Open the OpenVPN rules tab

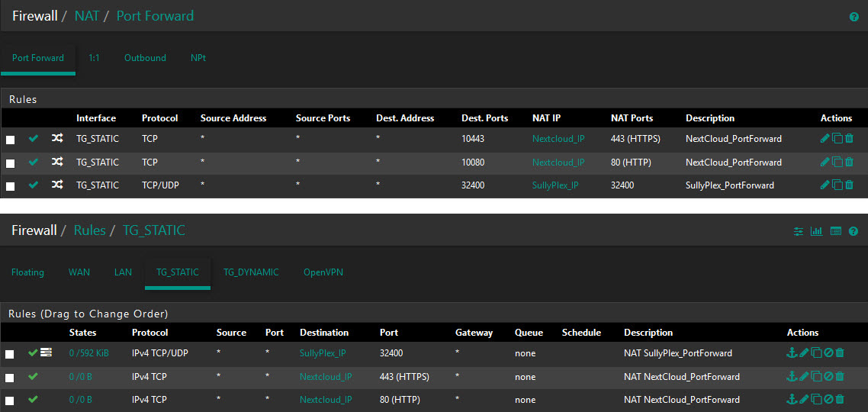pos(323,272)
